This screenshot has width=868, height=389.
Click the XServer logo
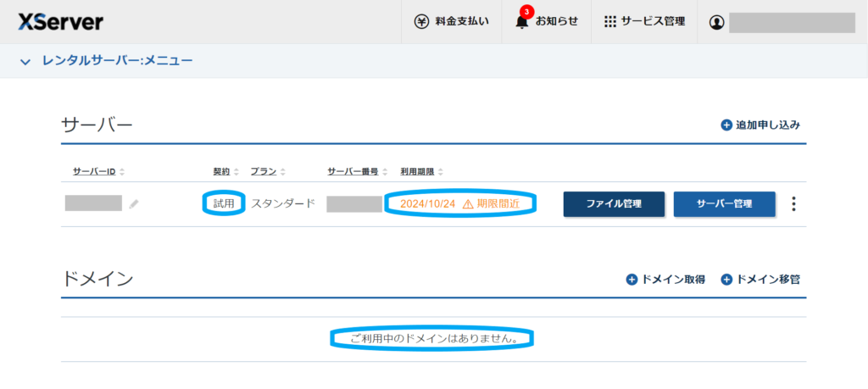pos(60,21)
